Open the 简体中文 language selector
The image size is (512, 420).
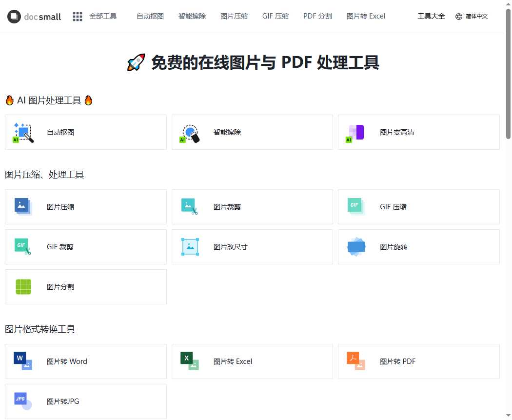[x=471, y=17]
